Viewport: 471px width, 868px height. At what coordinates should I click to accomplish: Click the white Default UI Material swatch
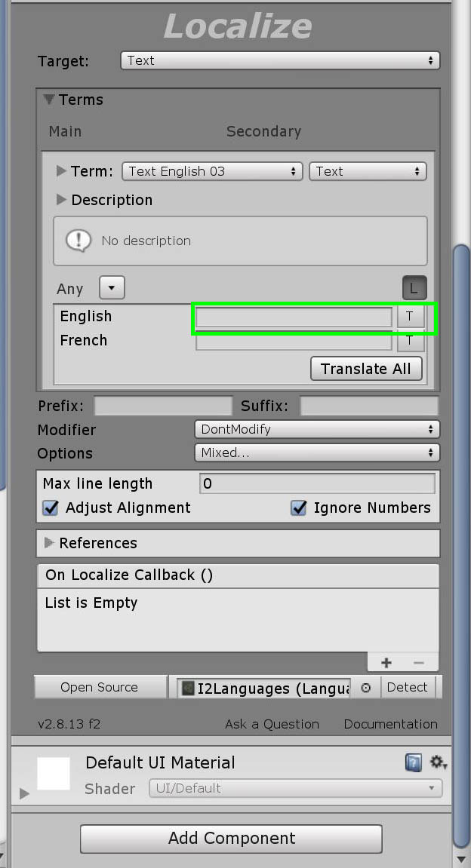pos(54,774)
